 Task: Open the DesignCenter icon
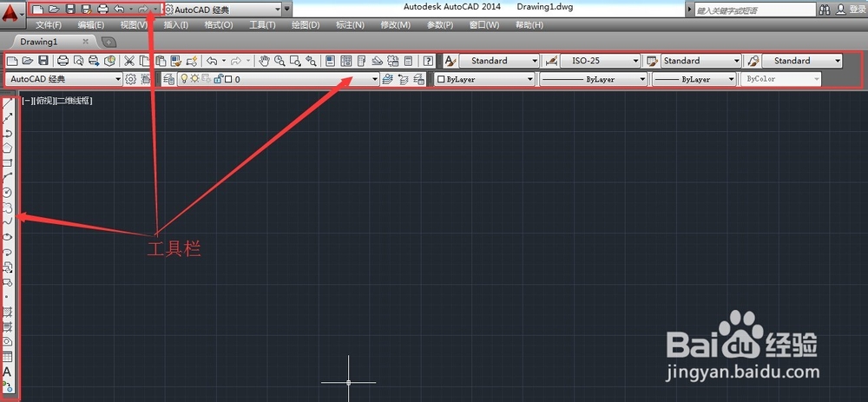(346, 61)
